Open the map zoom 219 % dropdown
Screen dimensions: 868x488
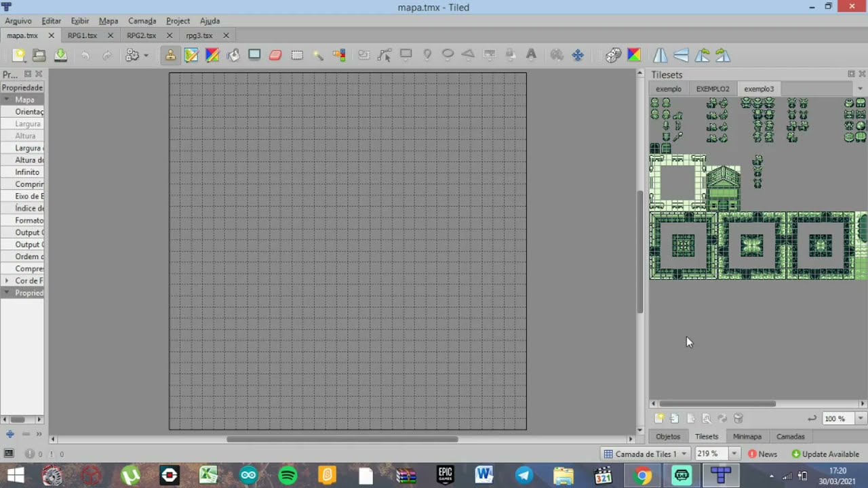pyautogui.click(x=733, y=453)
